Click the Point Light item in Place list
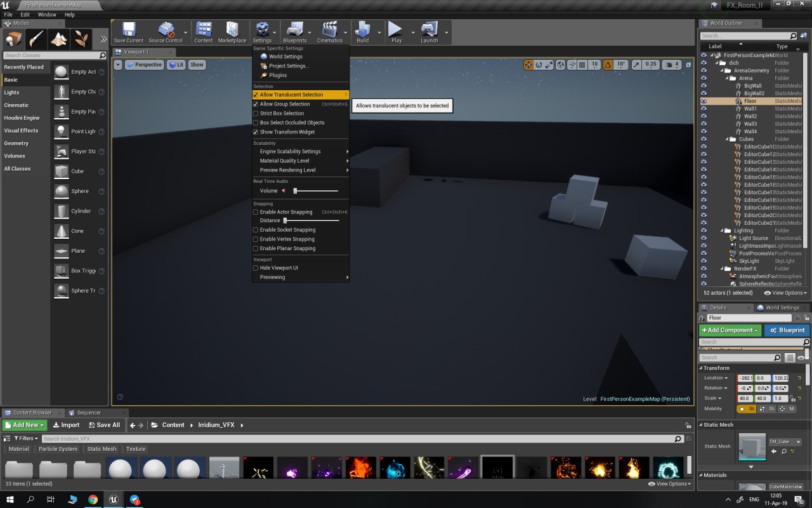 [77, 131]
